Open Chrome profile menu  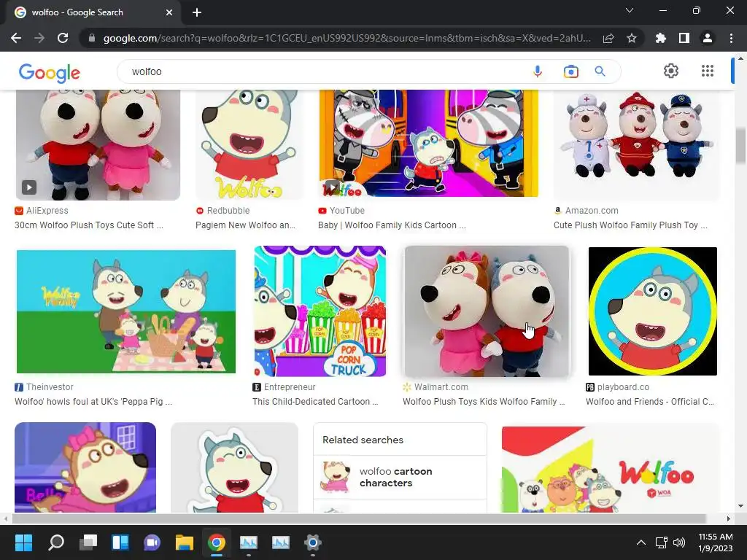pyautogui.click(x=708, y=38)
